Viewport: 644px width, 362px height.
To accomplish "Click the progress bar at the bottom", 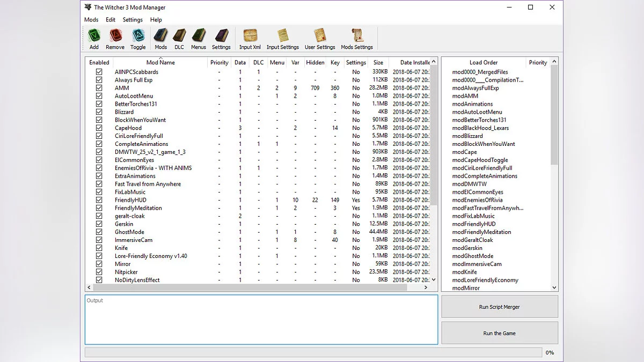I will 313,352.
